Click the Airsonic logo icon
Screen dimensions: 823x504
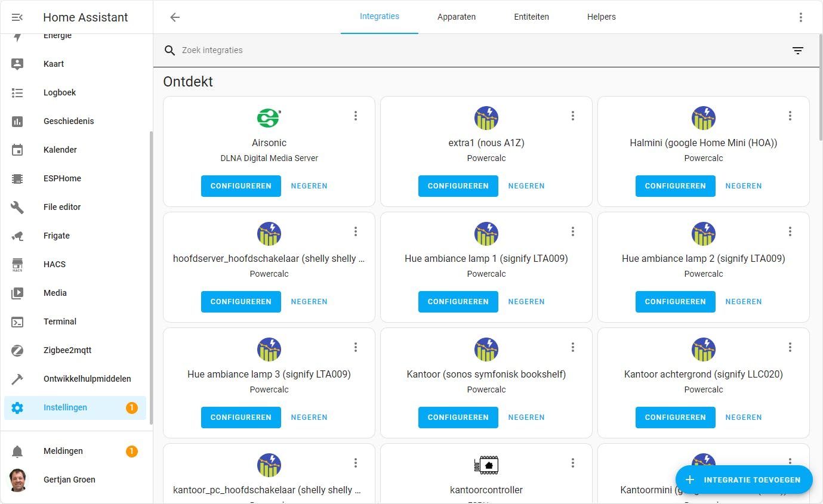(x=269, y=118)
